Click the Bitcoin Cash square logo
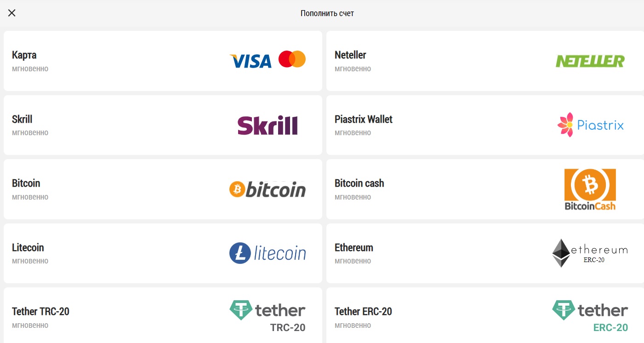Viewport: 644px width, 343px height. click(x=590, y=189)
